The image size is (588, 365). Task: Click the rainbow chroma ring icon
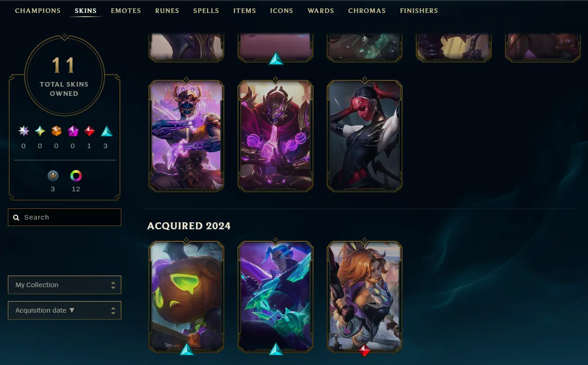[x=76, y=176]
